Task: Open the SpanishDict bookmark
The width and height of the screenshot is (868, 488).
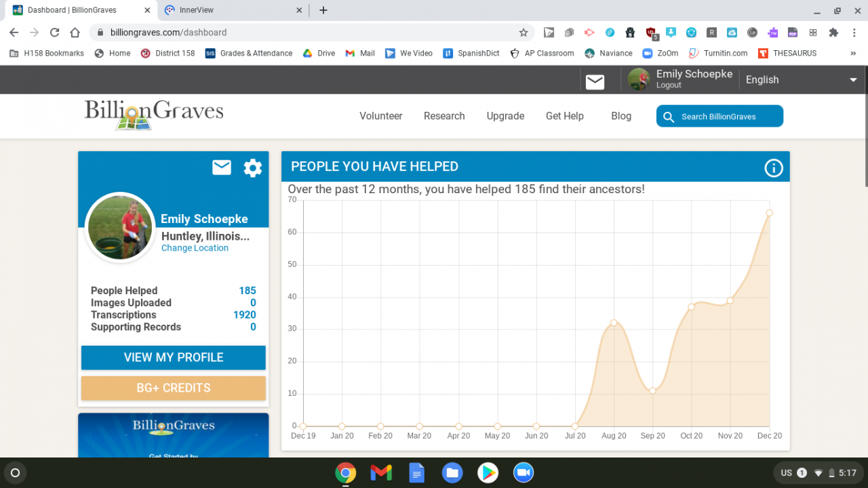Action: click(471, 53)
